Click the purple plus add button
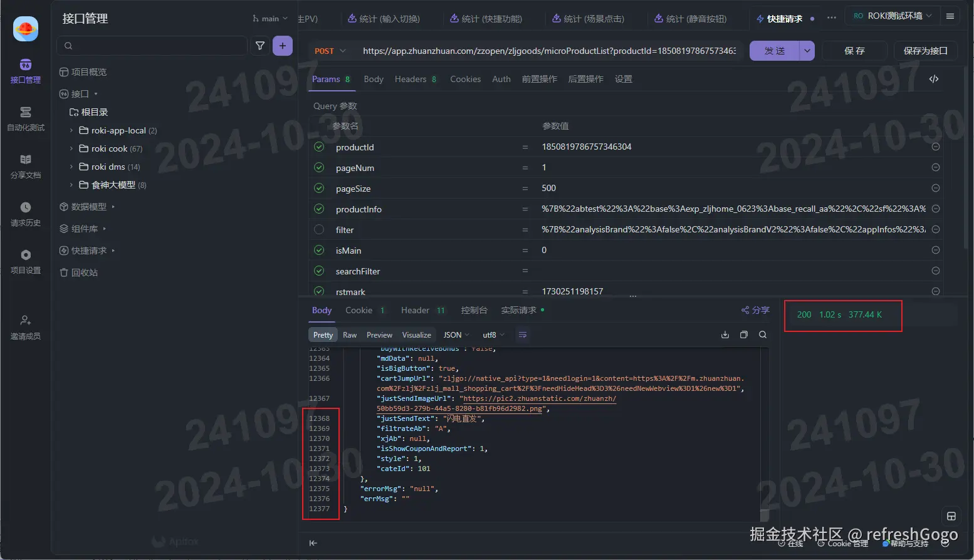This screenshot has height=560, width=974. (283, 46)
